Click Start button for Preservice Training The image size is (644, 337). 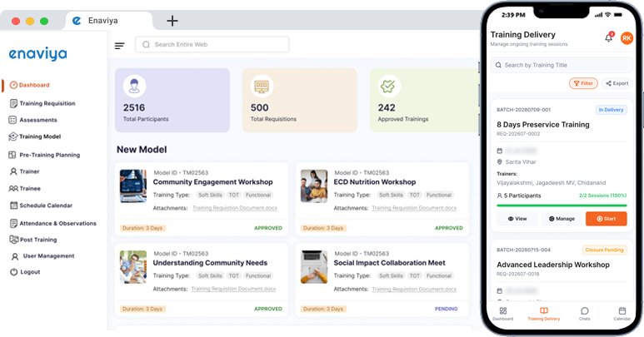[607, 219]
